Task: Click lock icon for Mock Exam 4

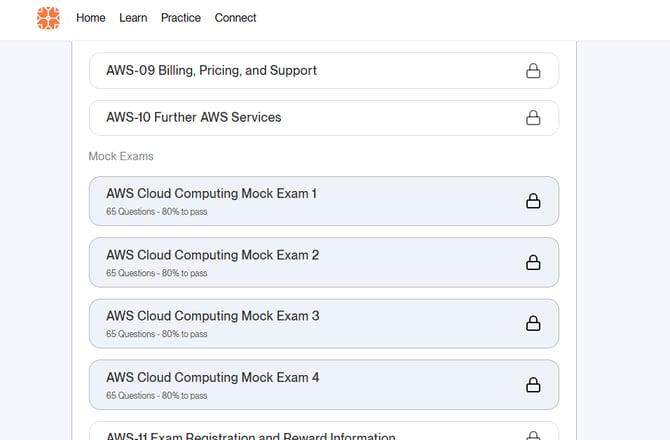Action: pyautogui.click(x=533, y=385)
